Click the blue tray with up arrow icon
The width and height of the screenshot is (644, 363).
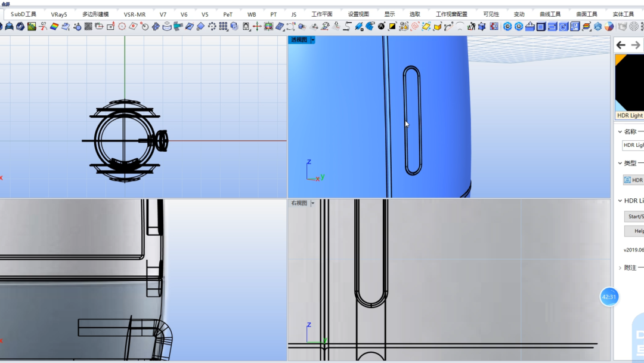tap(530, 27)
